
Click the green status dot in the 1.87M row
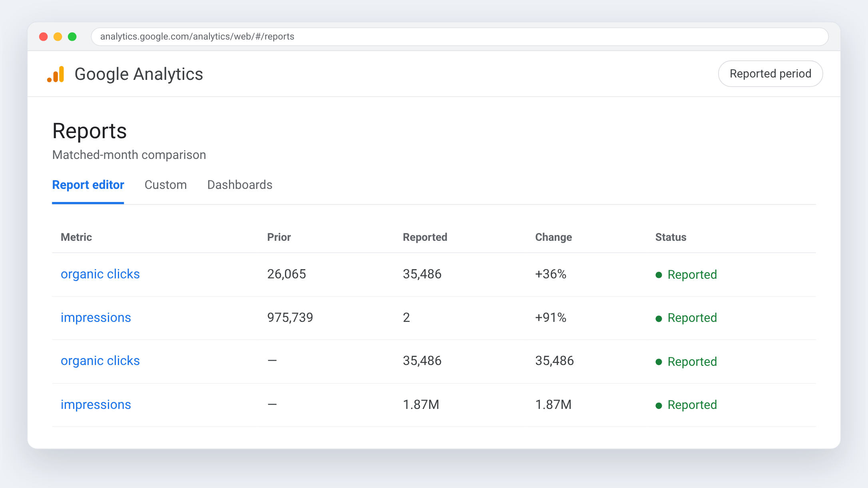pos(659,406)
